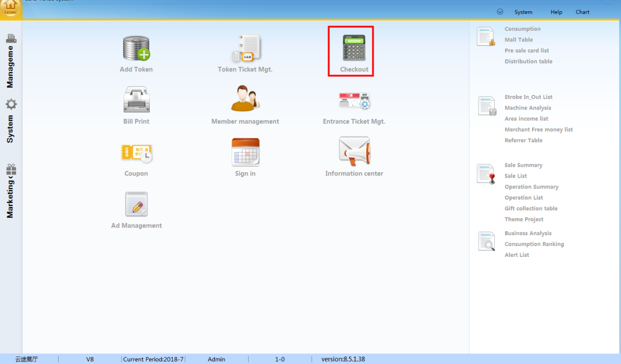The height and width of the screenshot is (364, 621).
Task: Switch to the Management sidebar tab
Action: pyautogui.click(x=11, y=61)
